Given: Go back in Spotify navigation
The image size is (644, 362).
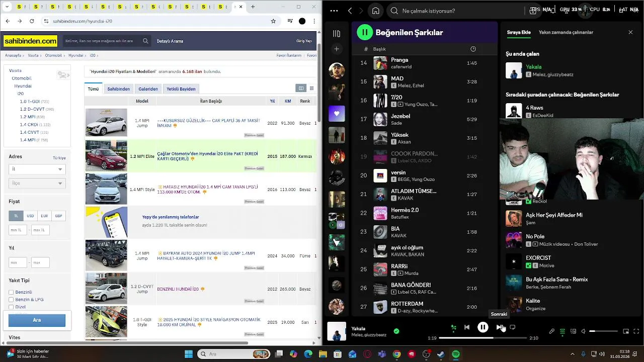Looking at the screenshot, I should (350, 11).
